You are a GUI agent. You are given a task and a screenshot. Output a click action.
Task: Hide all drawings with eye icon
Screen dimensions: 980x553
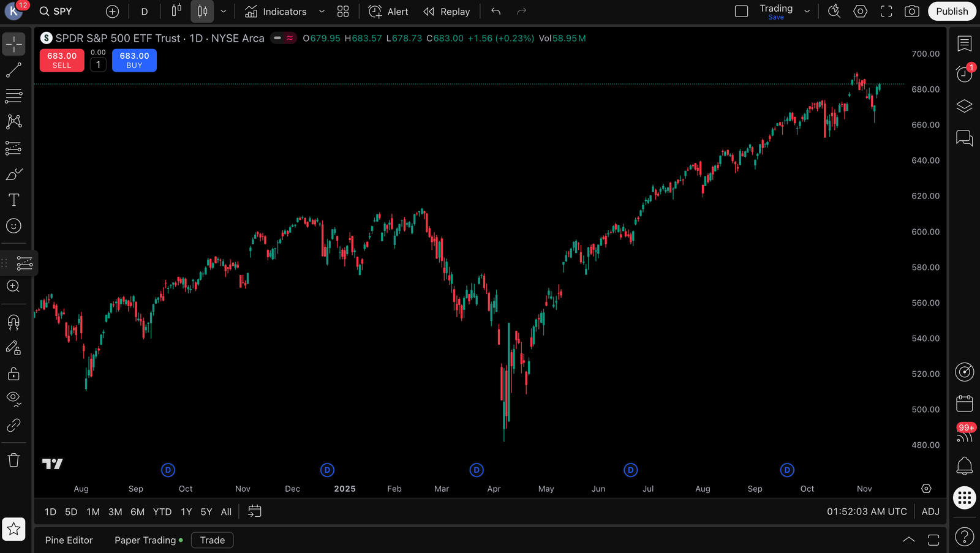pyautogui.click(x=13, y=399)
